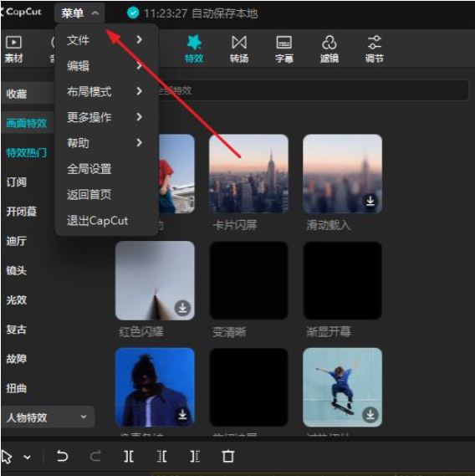475x476 pixels.
Task: Choose 返回首页 in the menu
Action: tap(89, 195)
